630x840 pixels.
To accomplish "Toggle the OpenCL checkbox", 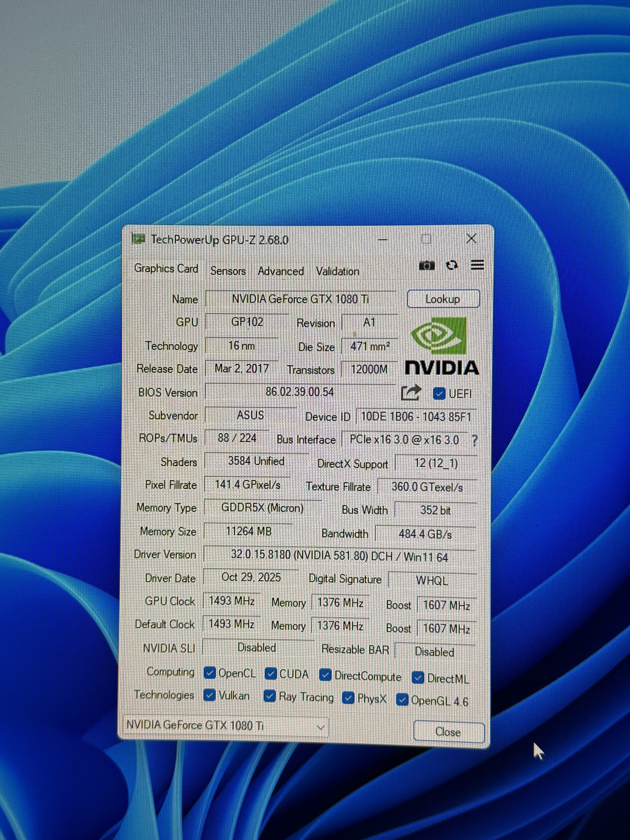I will 209,673.
